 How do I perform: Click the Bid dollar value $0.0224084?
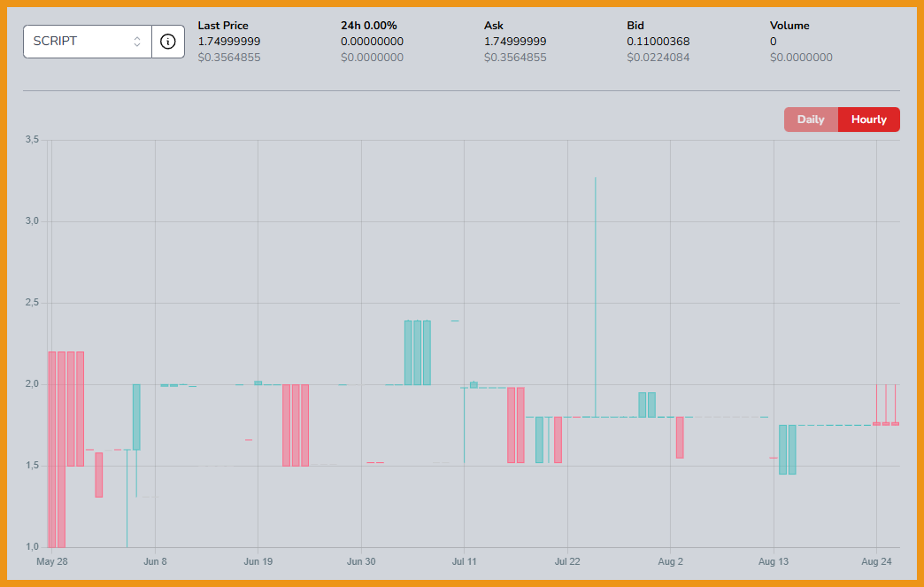(x=658, y=58)
